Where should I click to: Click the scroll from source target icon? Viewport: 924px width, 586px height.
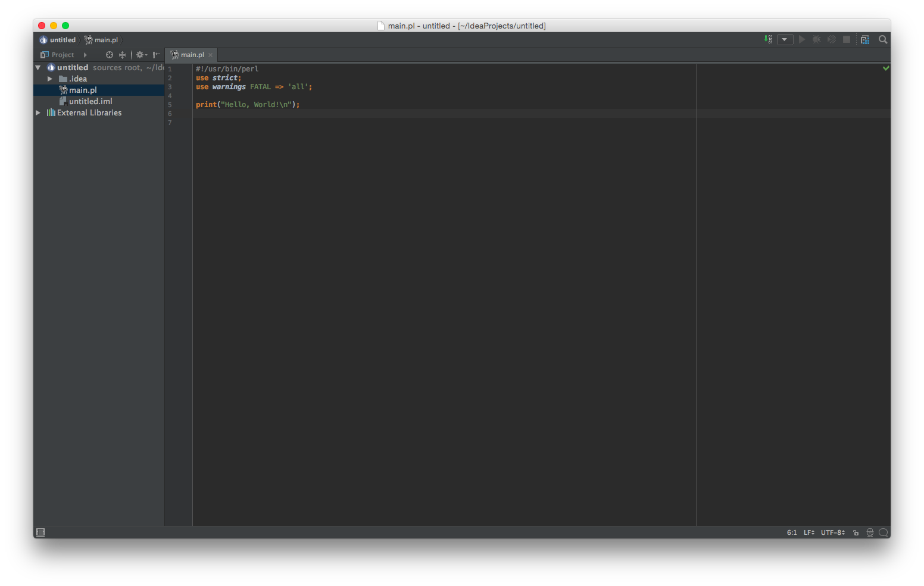click(x=110, y=55)
